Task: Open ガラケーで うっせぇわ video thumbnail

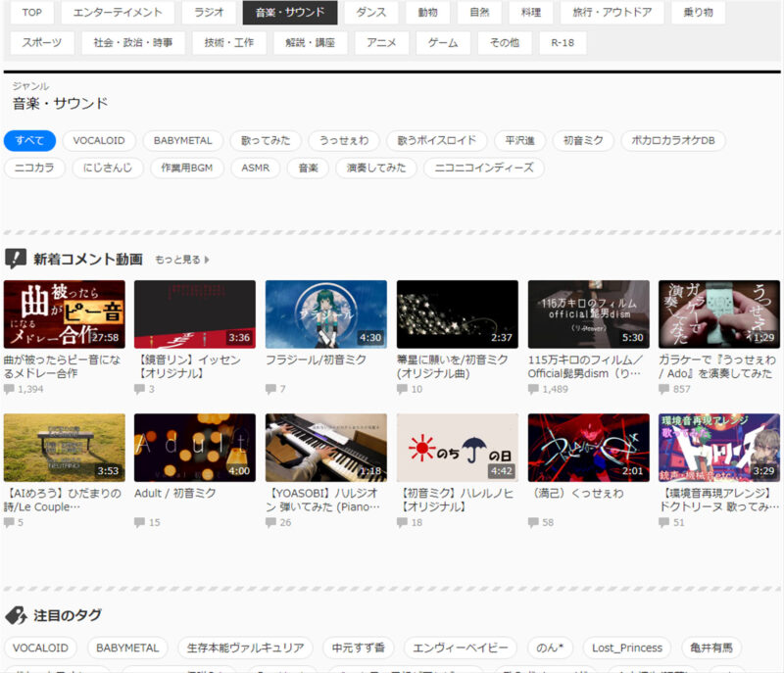Action: [719, 314]
